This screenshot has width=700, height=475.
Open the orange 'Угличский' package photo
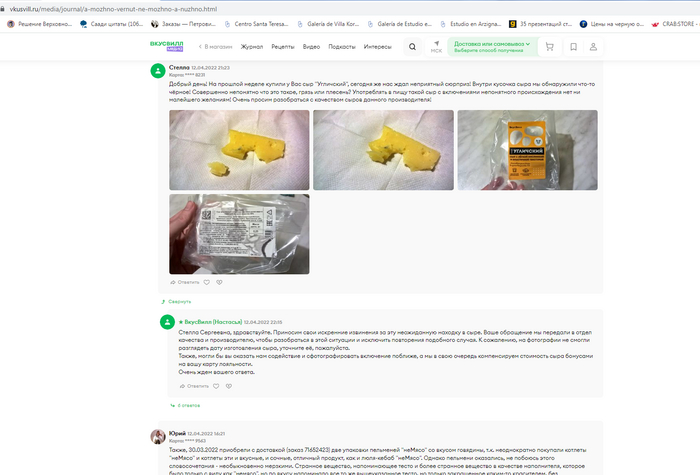[x=528, y=150]
